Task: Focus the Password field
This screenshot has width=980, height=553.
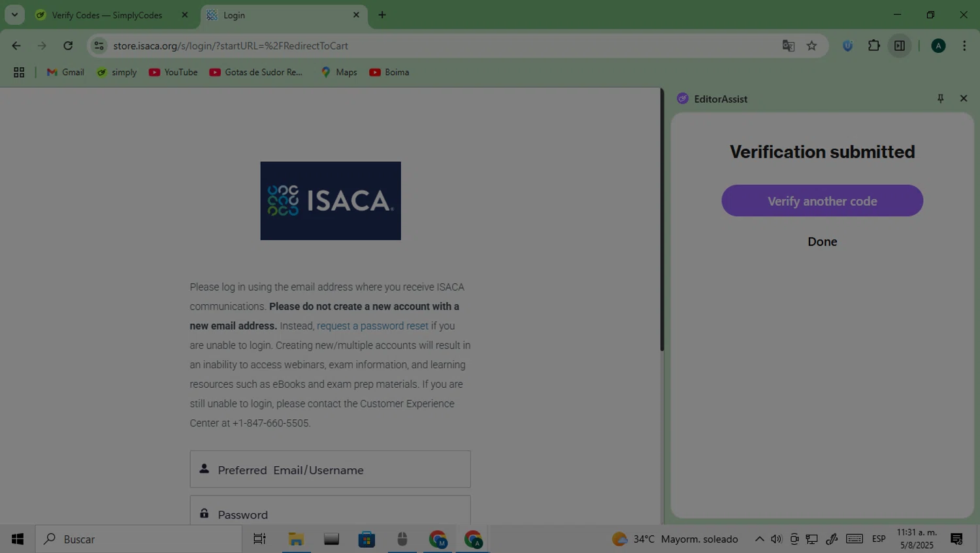Action: [331, 511]
